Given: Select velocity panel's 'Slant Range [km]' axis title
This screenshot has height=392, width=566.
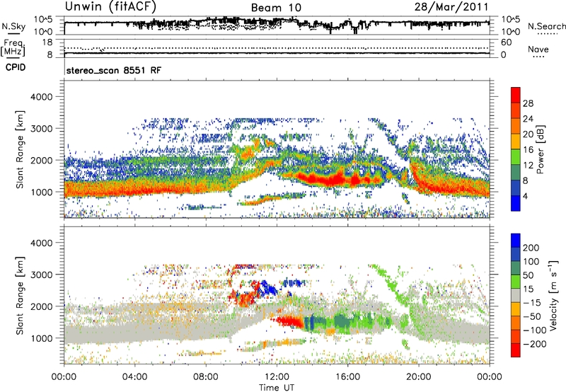Looking at the screenshot, I should (21, 296).
